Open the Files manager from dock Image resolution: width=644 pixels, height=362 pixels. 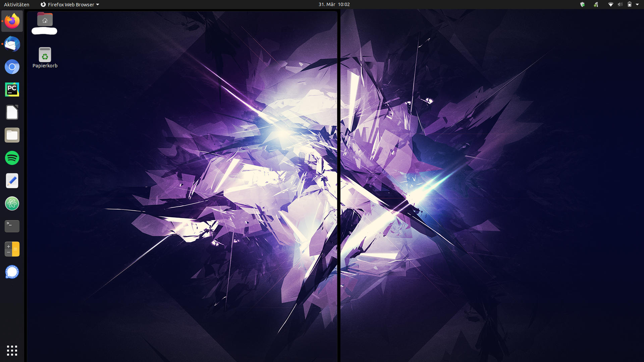click(12, 135)
